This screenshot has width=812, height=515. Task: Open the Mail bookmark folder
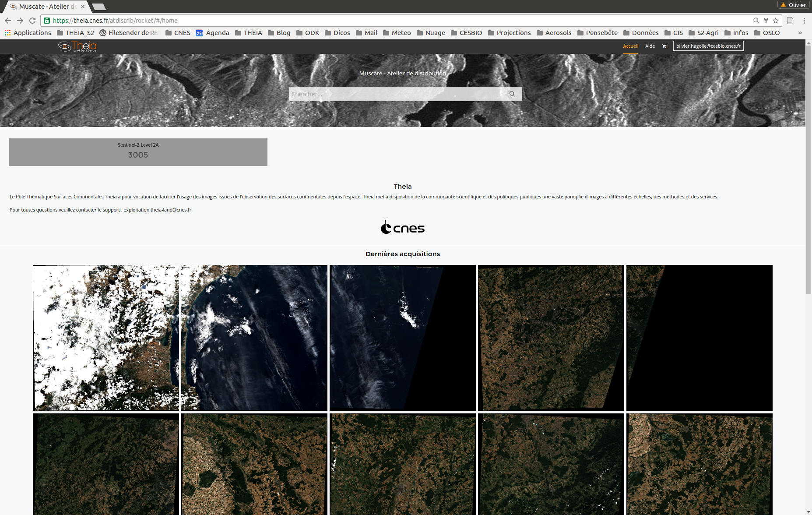click(366, 33)
